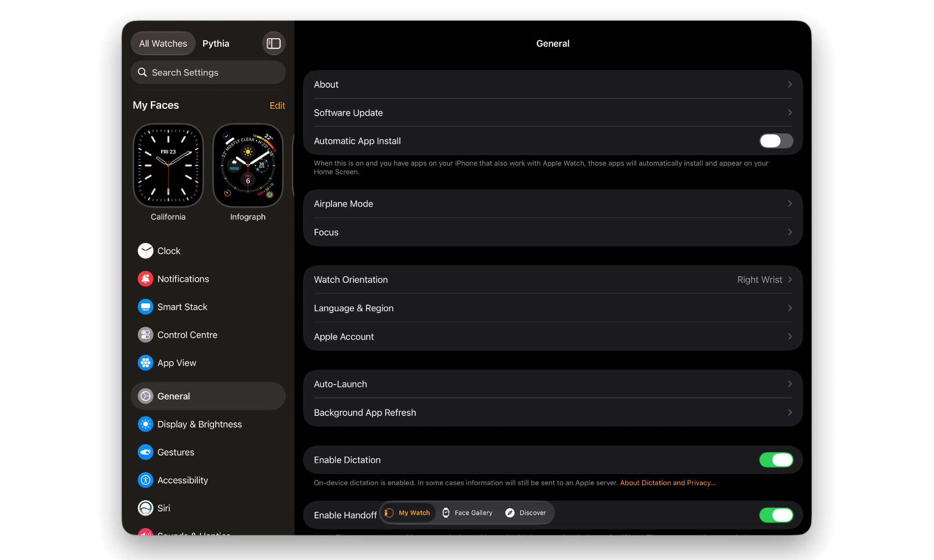Open Smart Stack settings label
This screenshot has width=934, height=560.
[x=182, y=307]
